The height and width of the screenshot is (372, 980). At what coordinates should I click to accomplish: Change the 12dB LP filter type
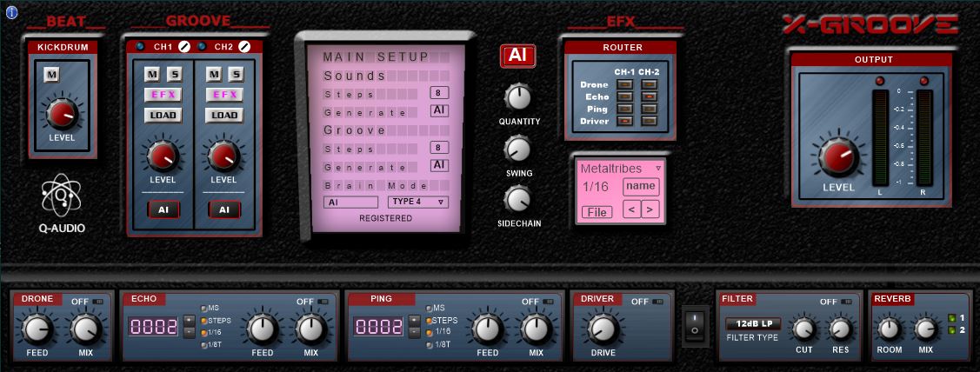tap(754, 324)
